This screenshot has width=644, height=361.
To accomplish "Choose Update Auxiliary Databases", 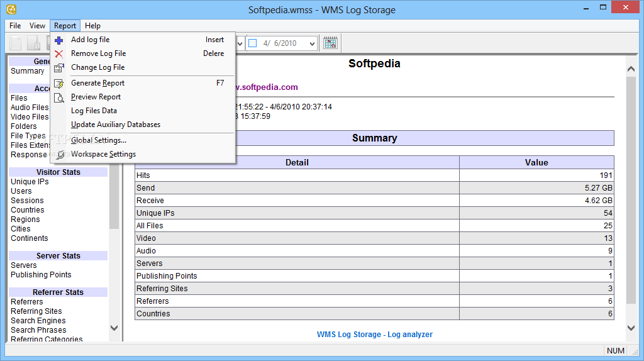I will coord(143,125).
